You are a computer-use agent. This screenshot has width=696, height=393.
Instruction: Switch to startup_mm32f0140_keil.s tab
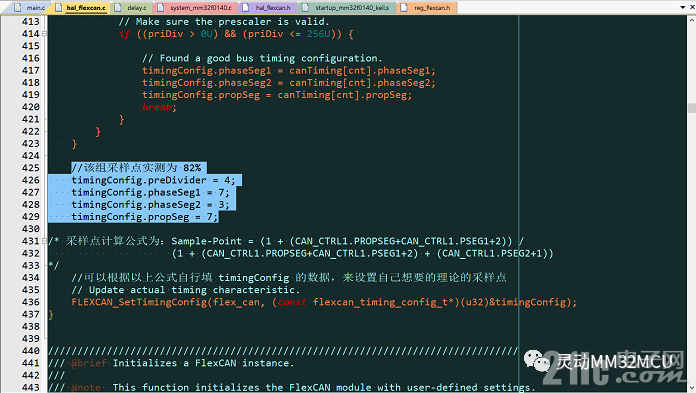click(x=347, y=8)
